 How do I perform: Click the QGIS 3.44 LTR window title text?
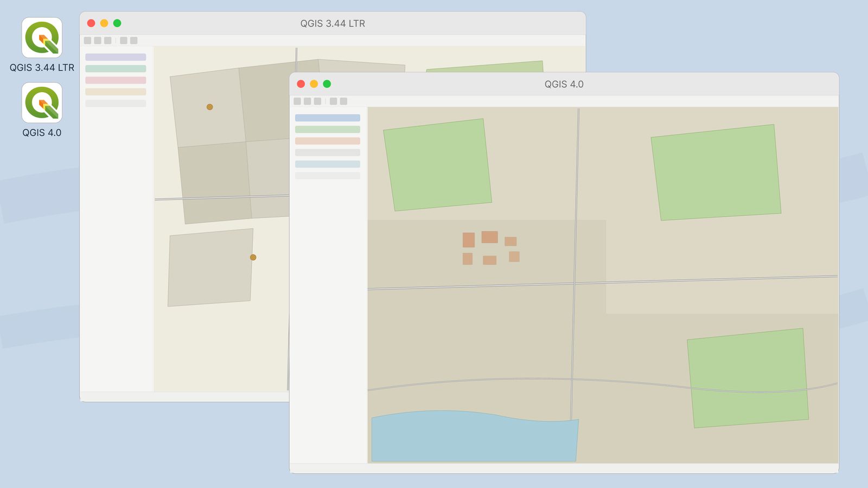coord(333,24)
